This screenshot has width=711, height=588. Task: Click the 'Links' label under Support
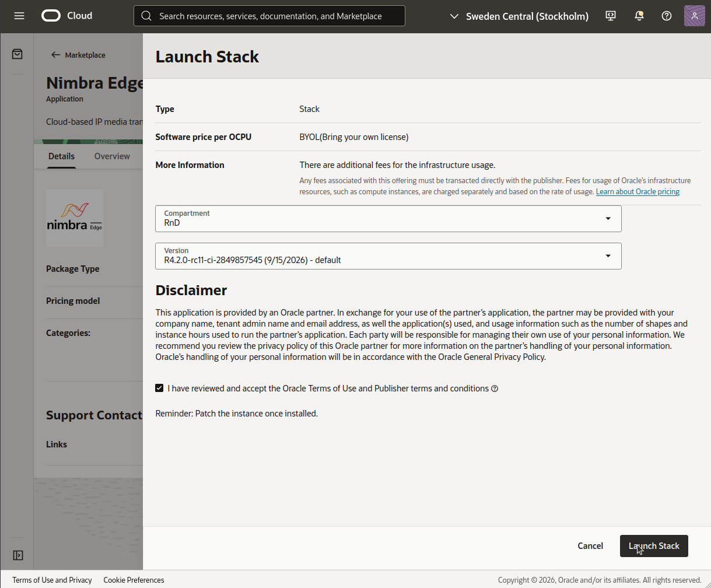pos(57,444)
